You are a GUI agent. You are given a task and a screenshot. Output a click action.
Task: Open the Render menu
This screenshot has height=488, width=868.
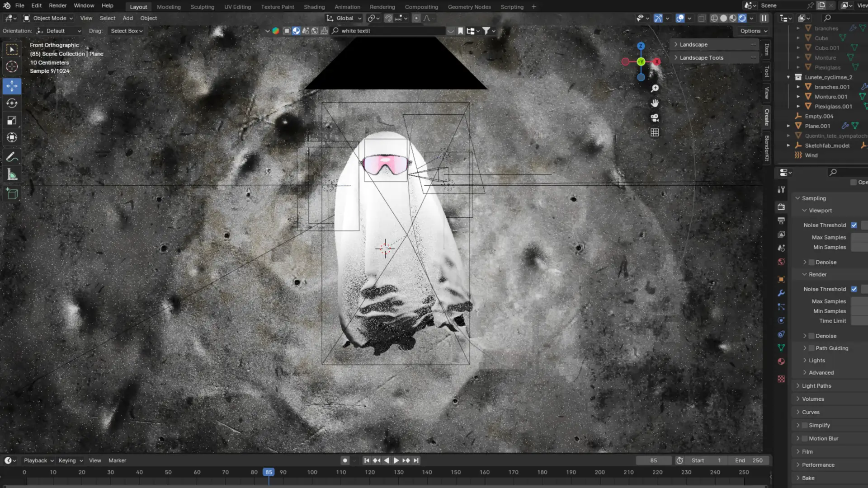pos(57,6)
